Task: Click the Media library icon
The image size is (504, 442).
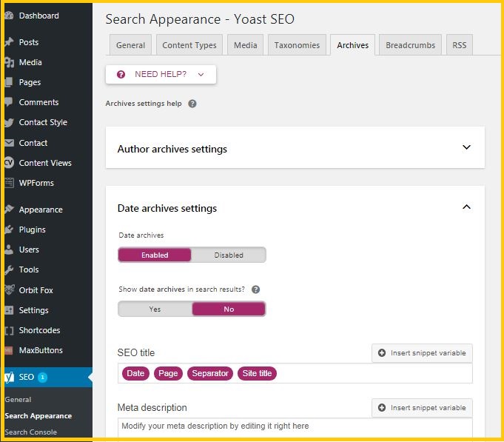Action: tap(10, 62)
